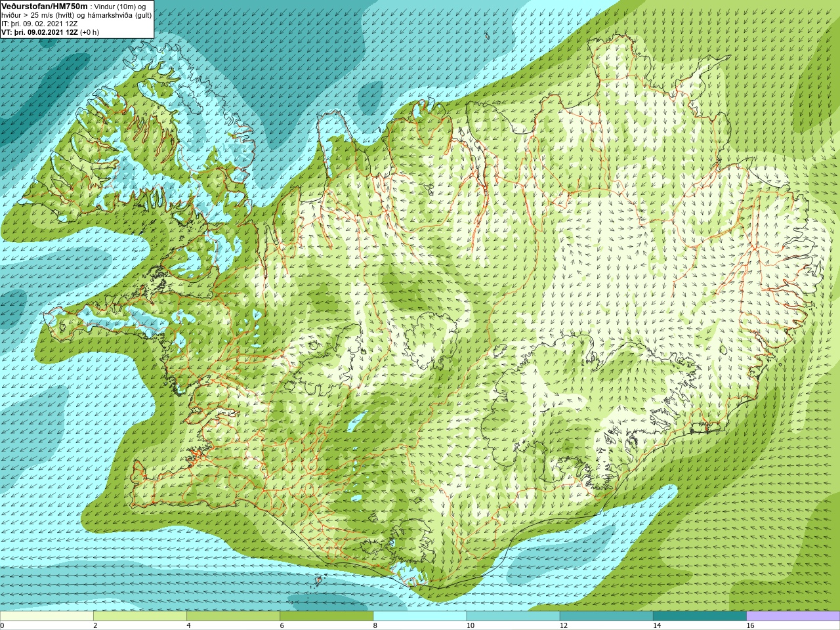Pick the 10–12 turquoise scale segment
Screen dimensions: 840x630
513,616
